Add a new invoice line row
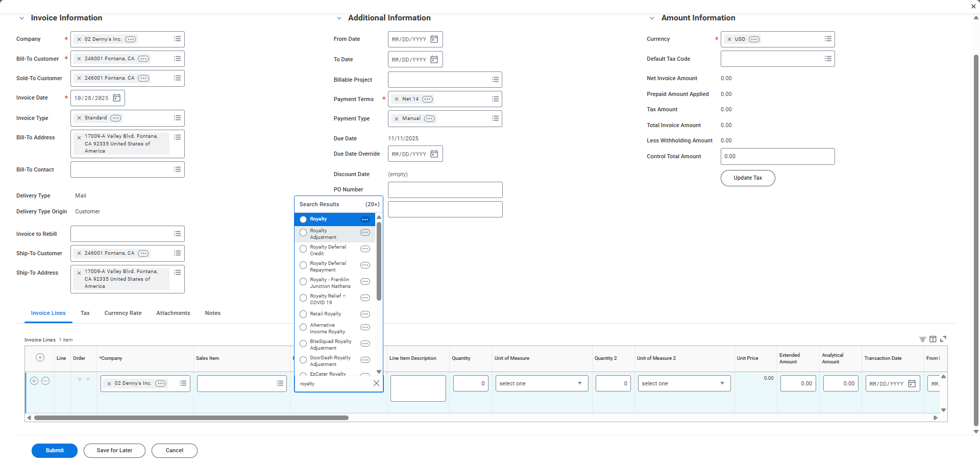The image size is (980, 465). point(34,381)
